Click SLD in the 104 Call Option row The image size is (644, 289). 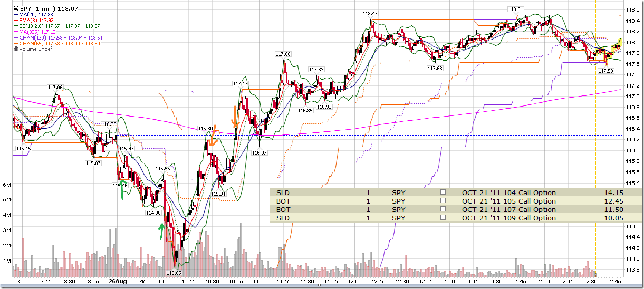point(283,192)
